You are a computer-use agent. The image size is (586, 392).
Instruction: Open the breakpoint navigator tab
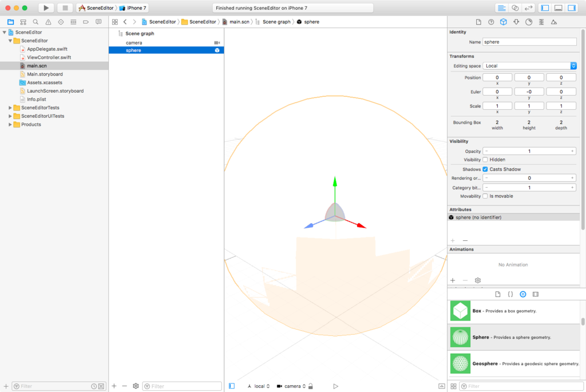click(86, 22)
